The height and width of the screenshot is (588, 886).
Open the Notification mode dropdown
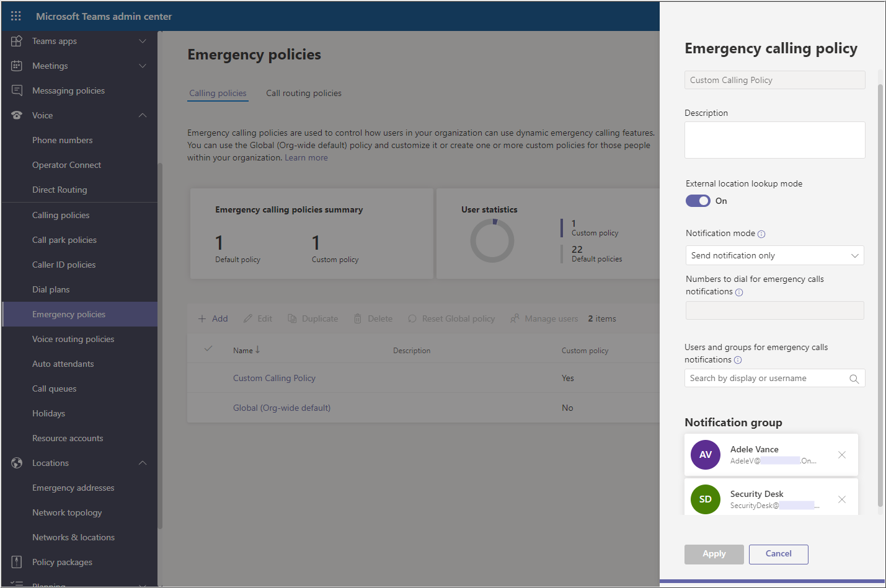coord(774,255)
